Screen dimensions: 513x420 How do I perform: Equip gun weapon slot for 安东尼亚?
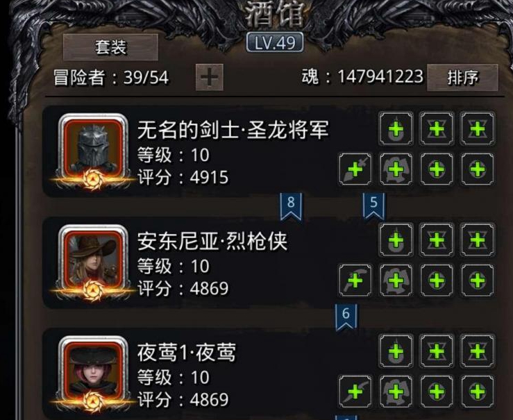coord(355,280)
